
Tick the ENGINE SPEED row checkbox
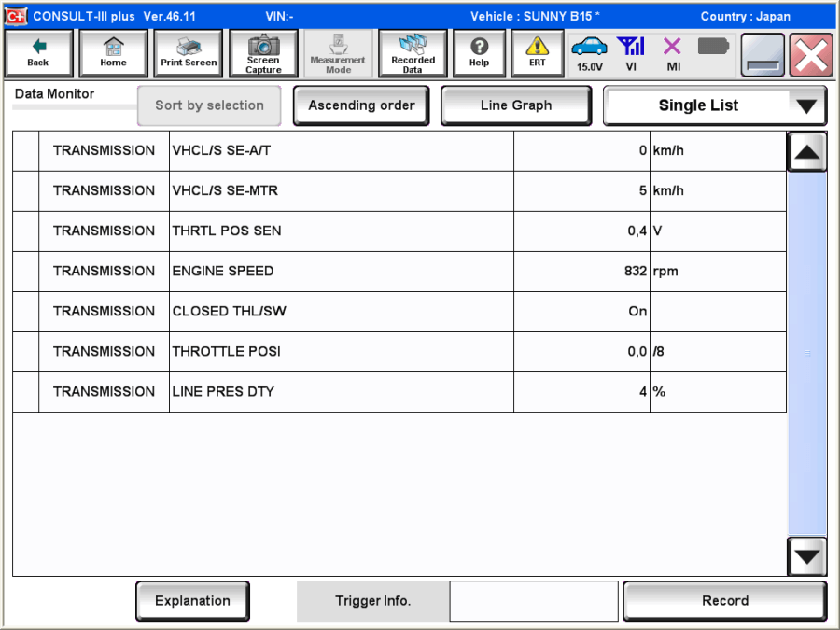26,272
